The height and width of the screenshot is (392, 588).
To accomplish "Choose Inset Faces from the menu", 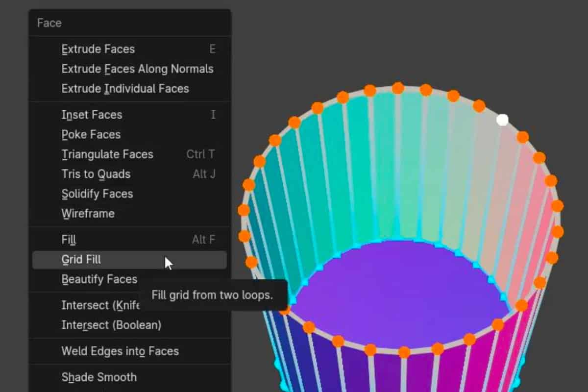I will tap(91, 114).
